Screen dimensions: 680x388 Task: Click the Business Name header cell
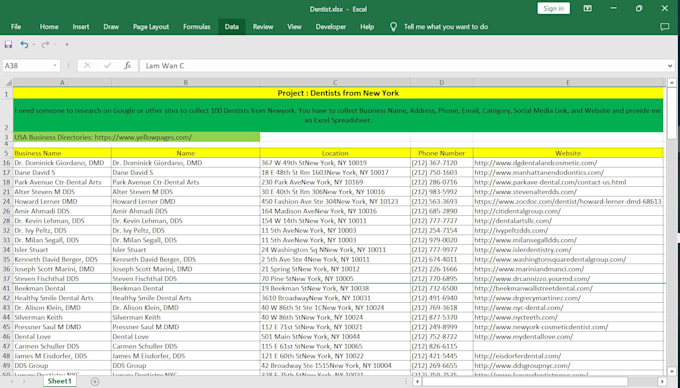(62, 153)
